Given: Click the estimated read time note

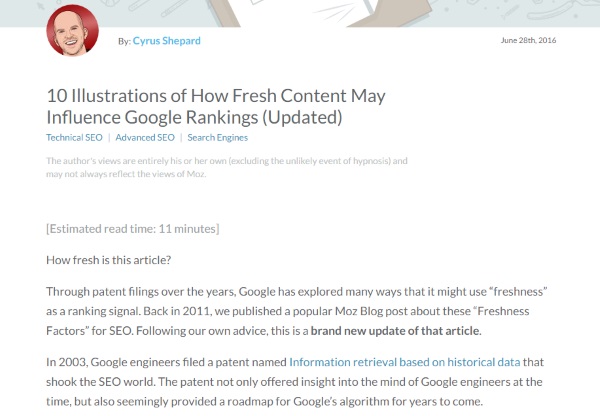Looking at the screenshot, I should [x=133, y=229].
